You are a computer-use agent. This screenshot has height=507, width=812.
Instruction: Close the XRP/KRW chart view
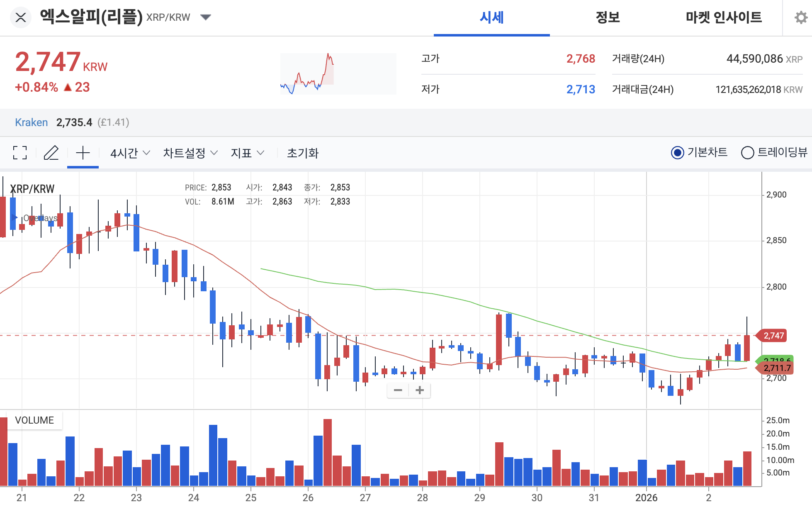point(20,17)
